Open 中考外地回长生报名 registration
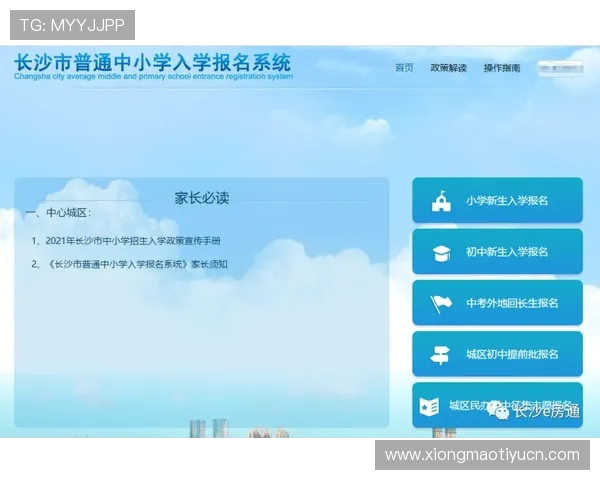This screenshot has width=600, height=480. (497, 303)
